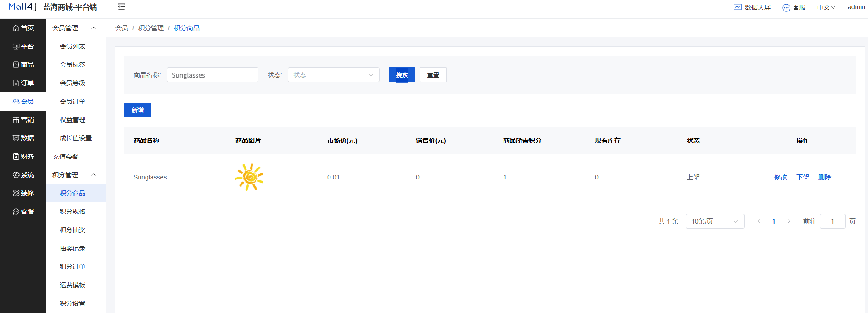Image resolution: width=868 pixels, height=313 pixels.
Task: Open 成长值设置 submenu item
Action: pyautogui.click(x=76, y=138)
